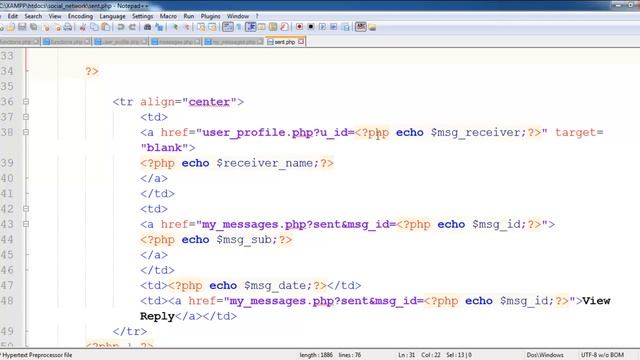Open the Settings menu
Image resolution: width=640 pixels, height=360 pixels.
click(x=142, y=16)
